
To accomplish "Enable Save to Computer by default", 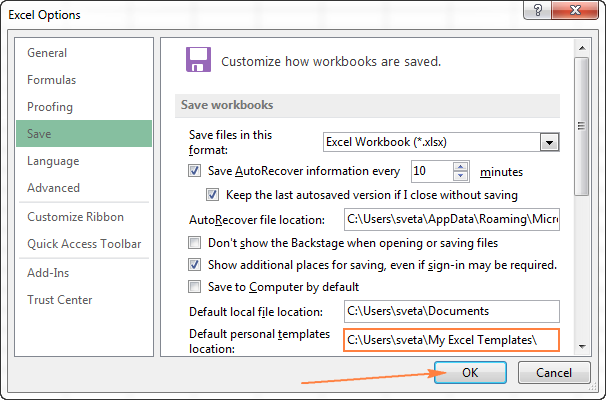I will tap(194, 287).
